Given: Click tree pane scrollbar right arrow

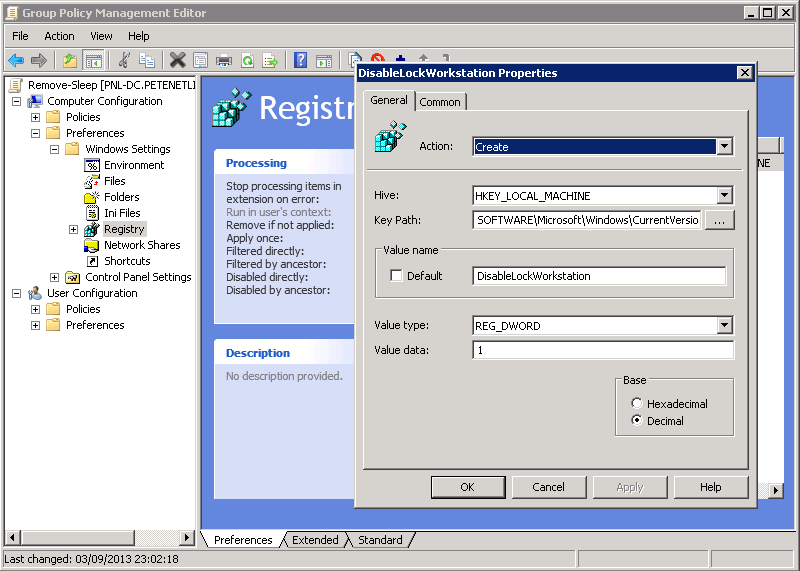Looking at the screenshot, I should pyautogui.click(x=187, y=537).
